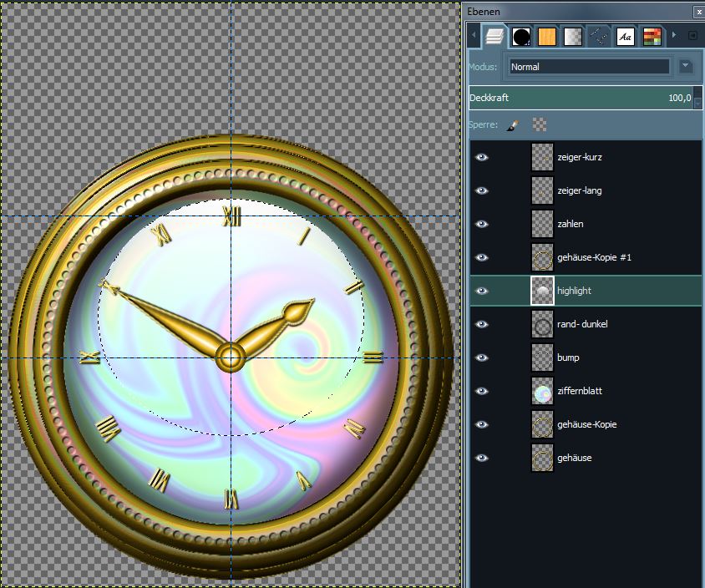The height and width of the screenshot is (588, 705).
Task: Hide the zeiger-kurz layer
Action: coord(482,157)
